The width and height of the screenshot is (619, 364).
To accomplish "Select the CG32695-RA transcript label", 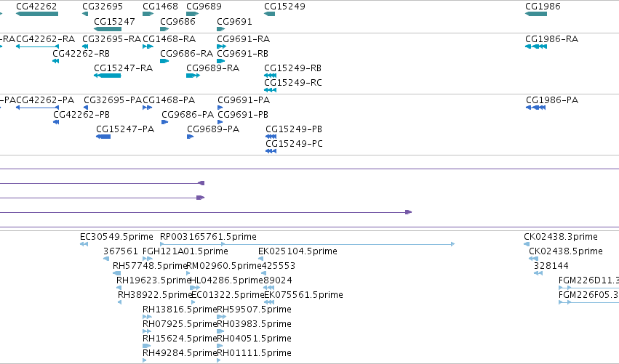I will [112, 39].
